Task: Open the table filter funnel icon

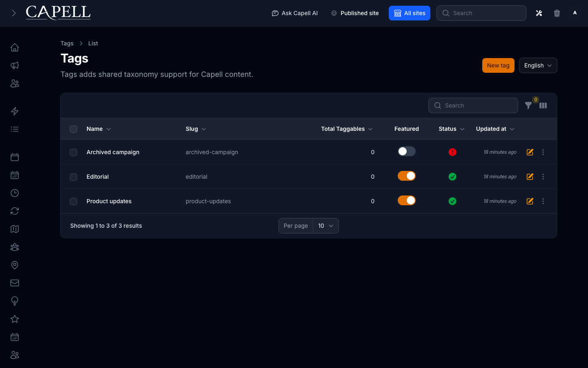Action: [528, 105]
